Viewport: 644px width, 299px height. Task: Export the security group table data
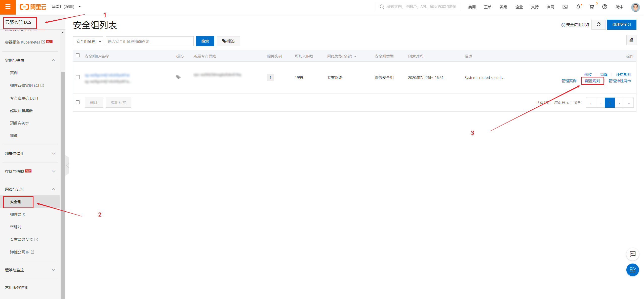pos(631,40)
